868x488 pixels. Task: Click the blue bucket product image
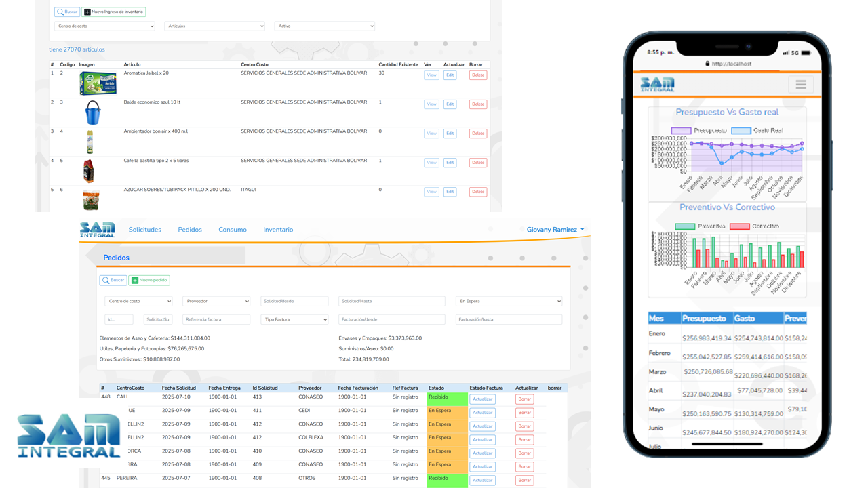coord(93,113)
